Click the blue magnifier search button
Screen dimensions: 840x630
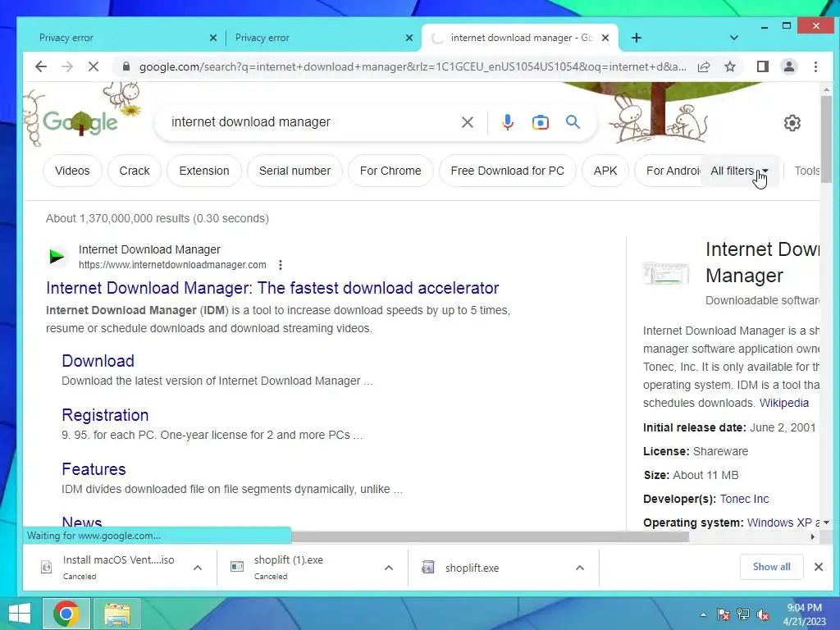click(573, 122)
